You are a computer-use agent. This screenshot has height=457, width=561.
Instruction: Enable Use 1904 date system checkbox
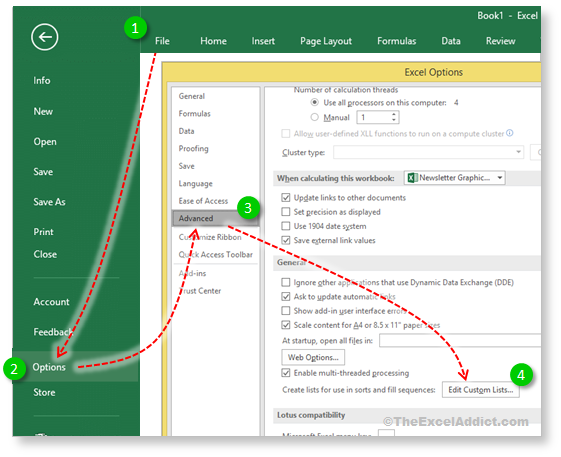click(x=286, y=226)
